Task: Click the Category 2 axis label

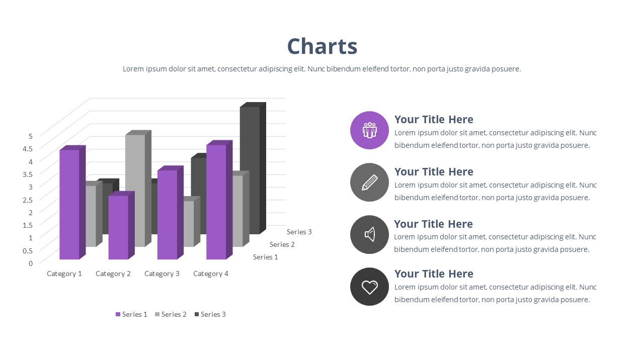Action: 113,274
